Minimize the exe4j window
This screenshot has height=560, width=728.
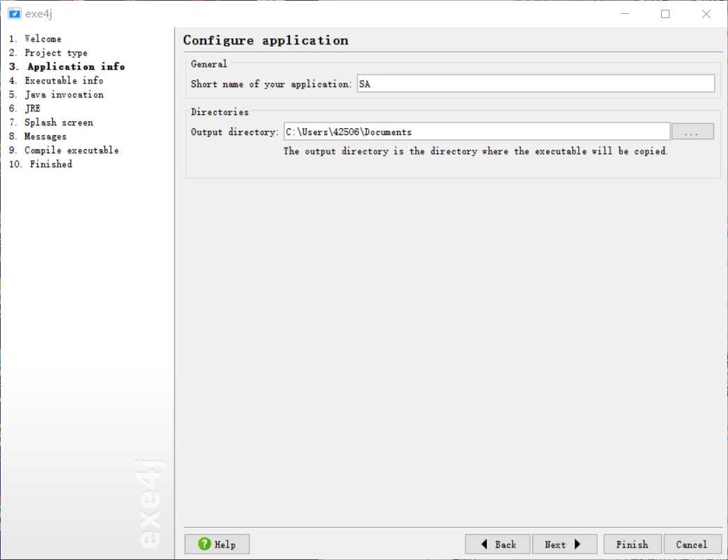click(x=625, y=14)
